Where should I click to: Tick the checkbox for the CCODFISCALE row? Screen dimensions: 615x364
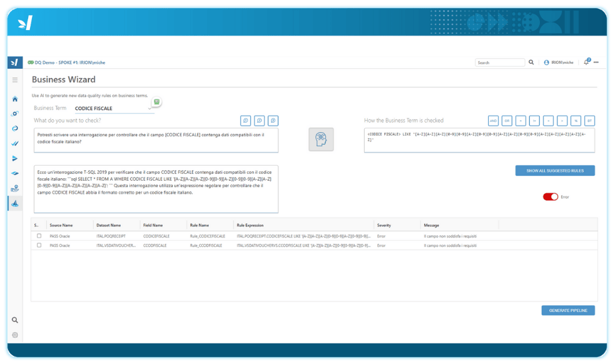click(x=39, y=245)
